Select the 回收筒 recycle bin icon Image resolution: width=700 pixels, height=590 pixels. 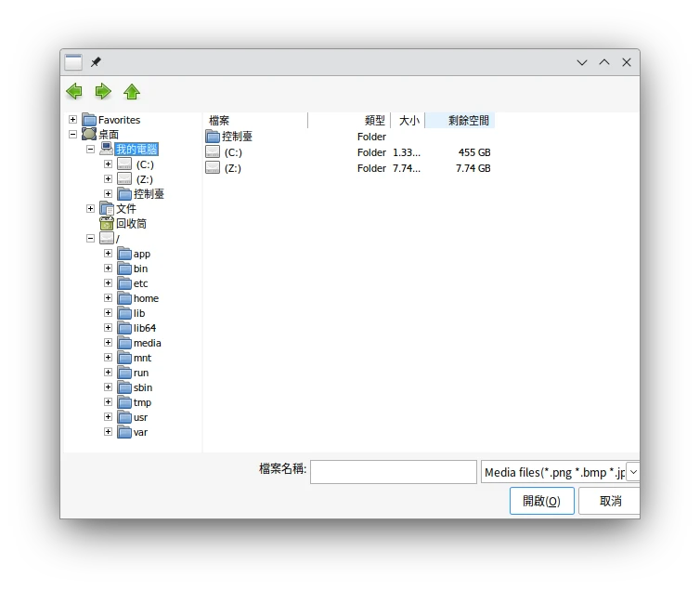point(107,224)
